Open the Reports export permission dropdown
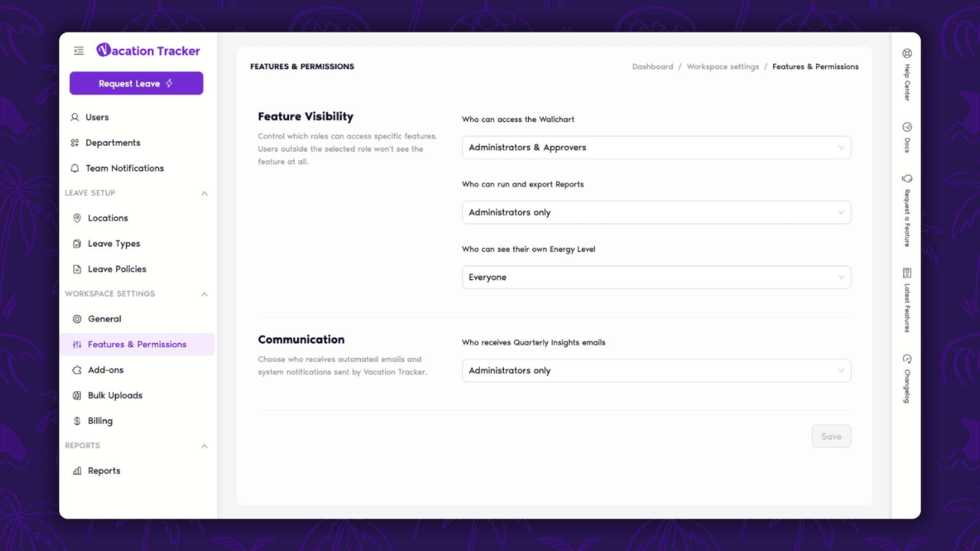 [656, 212]
